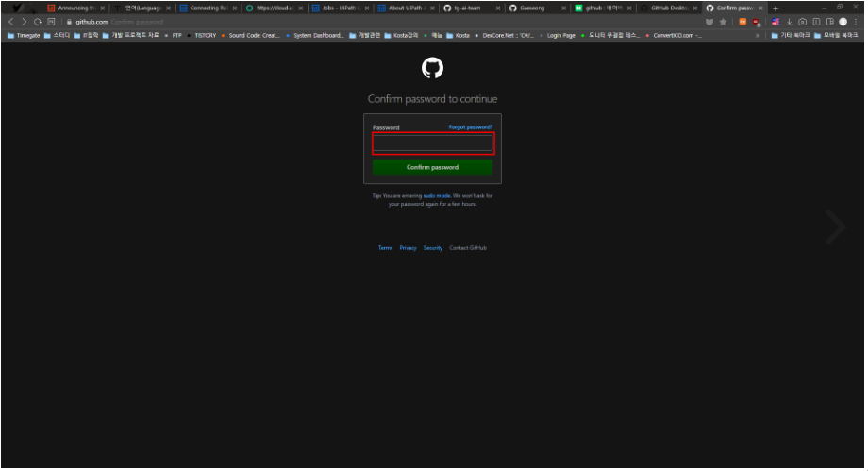Click the shield icon in the address bar
868x471 pixels.
(710, 22)
